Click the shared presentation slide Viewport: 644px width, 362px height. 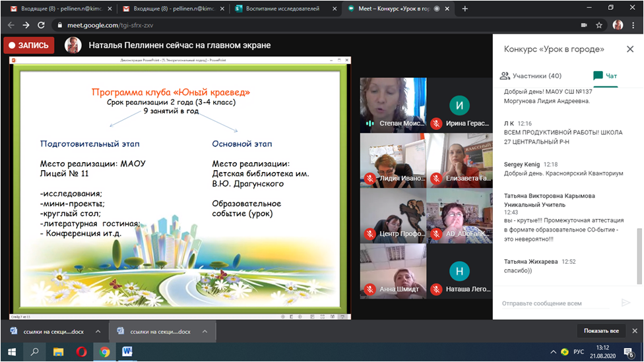180,189
